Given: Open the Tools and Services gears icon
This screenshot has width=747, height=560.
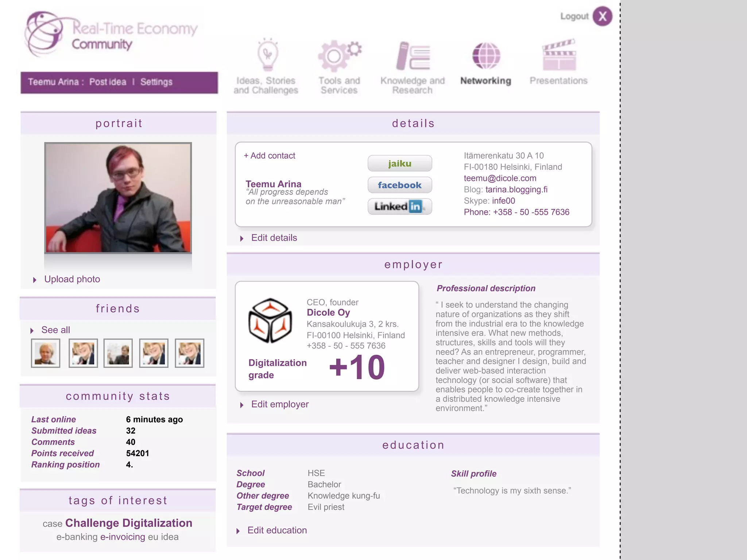Looking at the screenshot, I should pos(338,55).
